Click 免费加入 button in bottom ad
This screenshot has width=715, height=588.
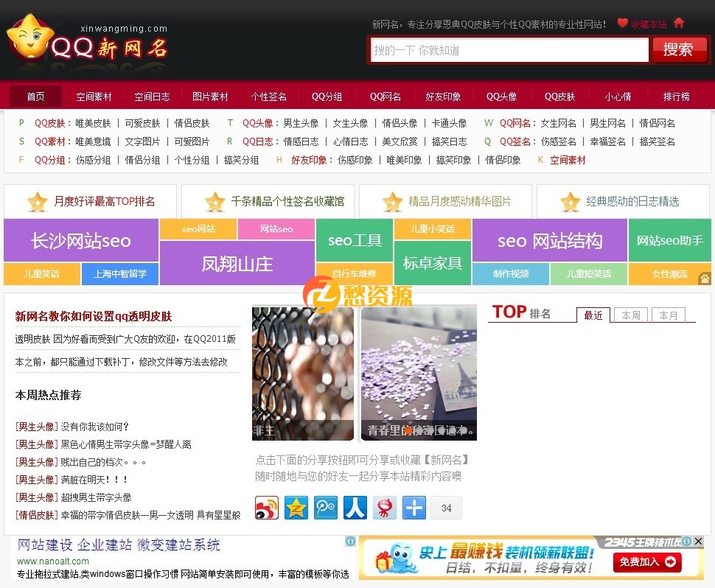click(x=647, y=562)
